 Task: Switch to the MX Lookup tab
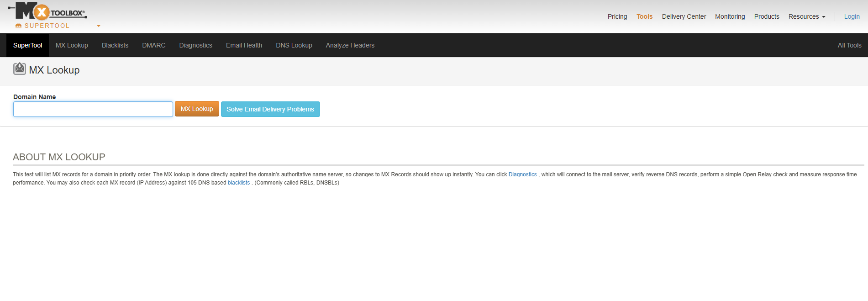pyautogui.click(x=72, y=45)
